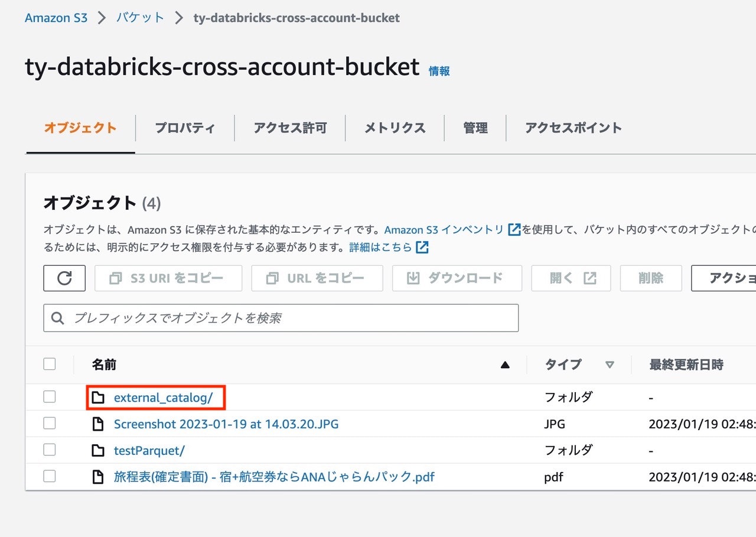This screenshot has width=756, height=537.
Task: Click the folder icon beside external_catalog/
Action: [x=98, y=397]
